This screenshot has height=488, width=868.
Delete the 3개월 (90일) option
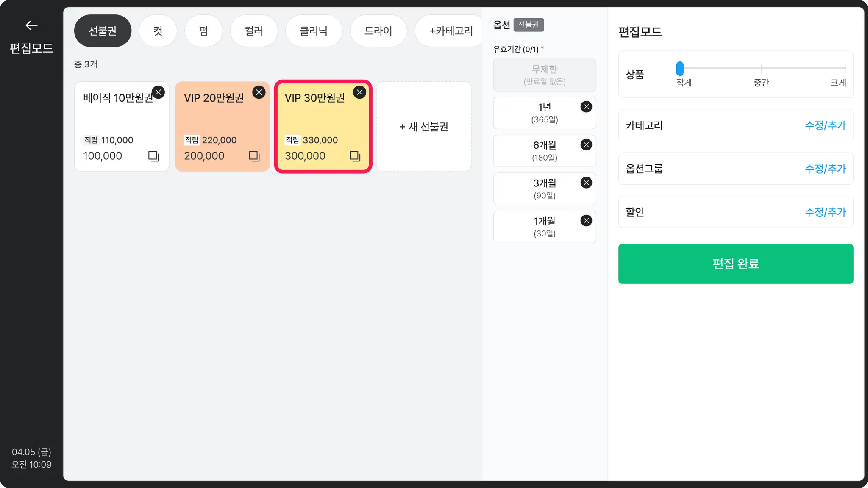pos(586,183)
